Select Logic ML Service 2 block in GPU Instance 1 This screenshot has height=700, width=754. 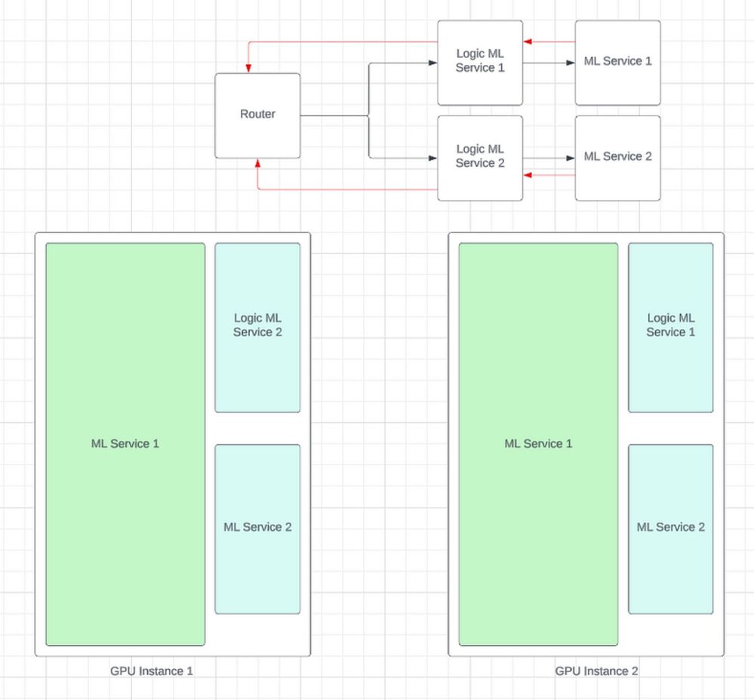[x=257, y=328]
